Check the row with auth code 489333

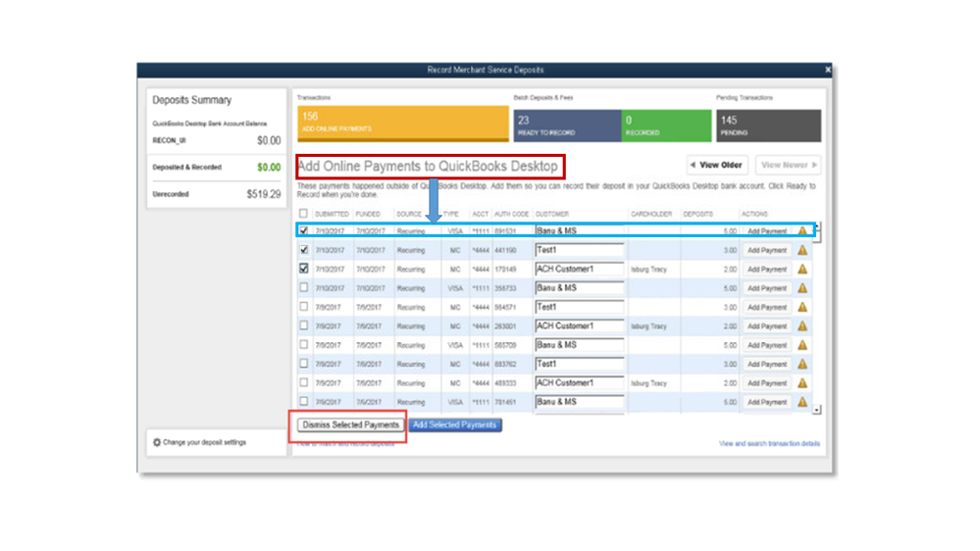pos(304,382)
